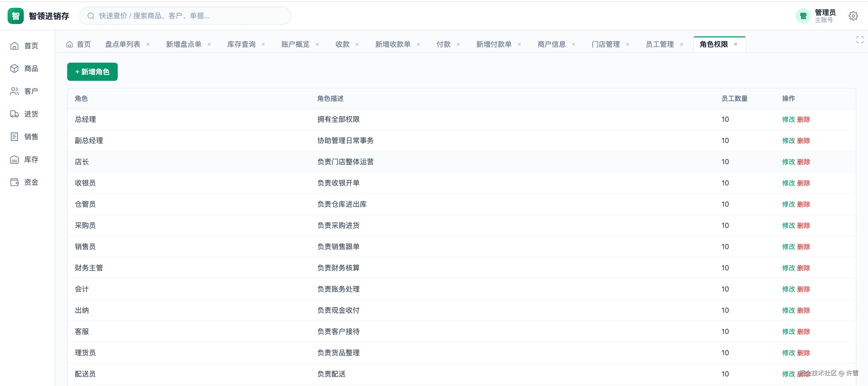868x386 pixels.
Task: Click the fullscreen expand icon
Action: (x=860, y=40)
